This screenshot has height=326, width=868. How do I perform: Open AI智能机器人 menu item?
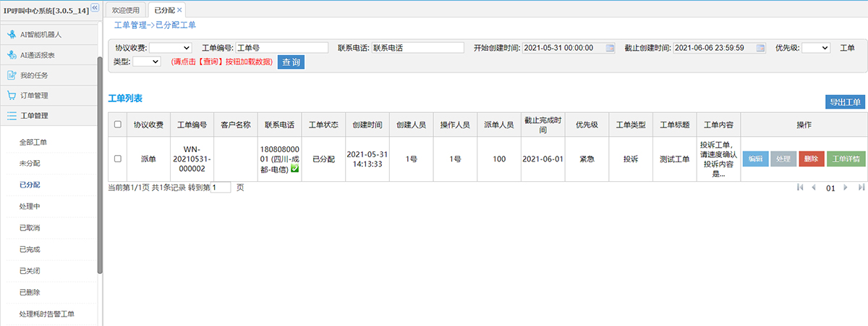point(48,34)
